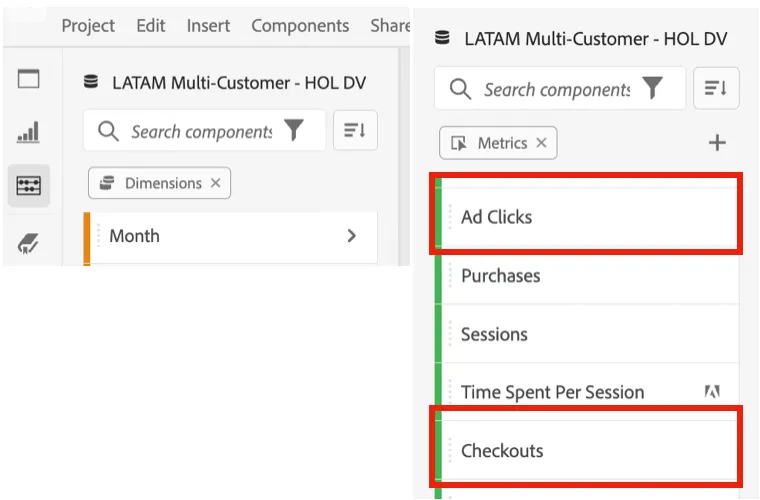This screenshot has width=760, height=500.
Task: Select the Sessions metric
Action: pos(587,334)
